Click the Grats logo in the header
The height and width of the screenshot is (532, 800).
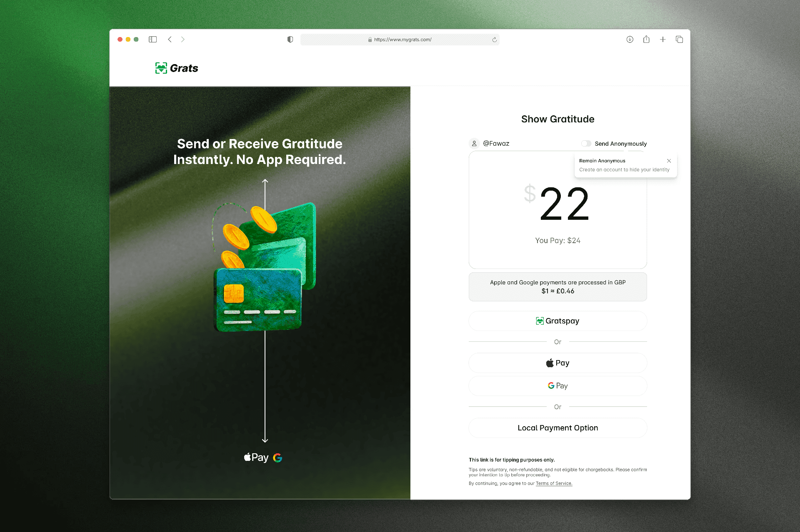[177, 68]
